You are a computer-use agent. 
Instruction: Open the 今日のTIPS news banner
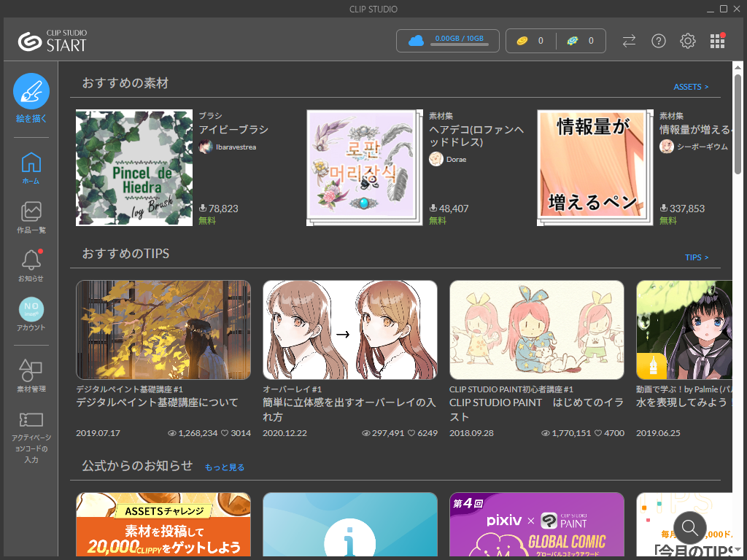point(684,524)
